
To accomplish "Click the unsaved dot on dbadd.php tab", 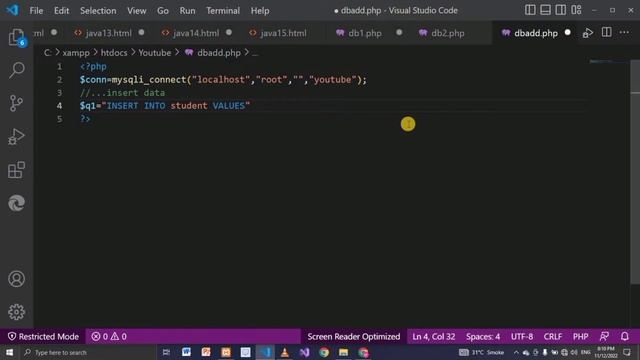I will (567, 33).
